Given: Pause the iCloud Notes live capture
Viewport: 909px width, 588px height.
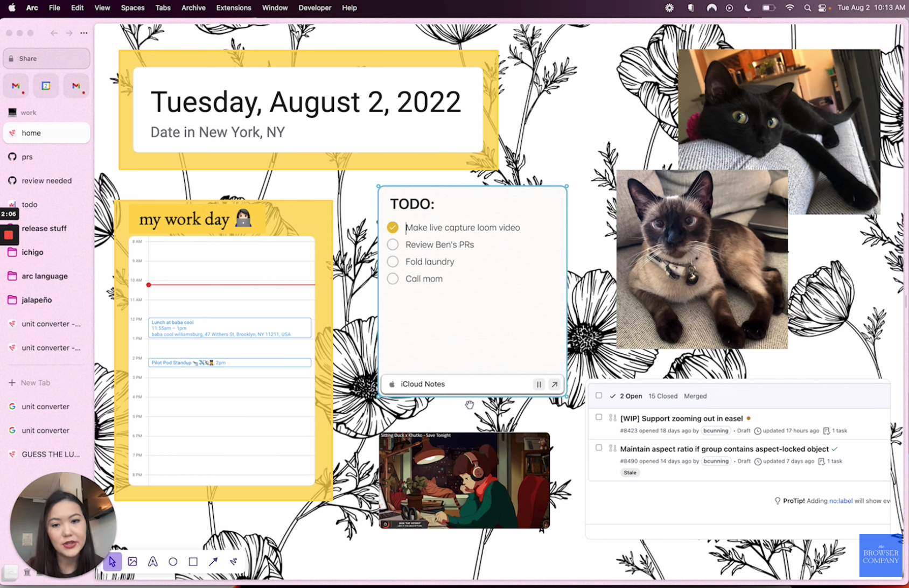Looking at the screenshot, I should click(x=539, y=384).
